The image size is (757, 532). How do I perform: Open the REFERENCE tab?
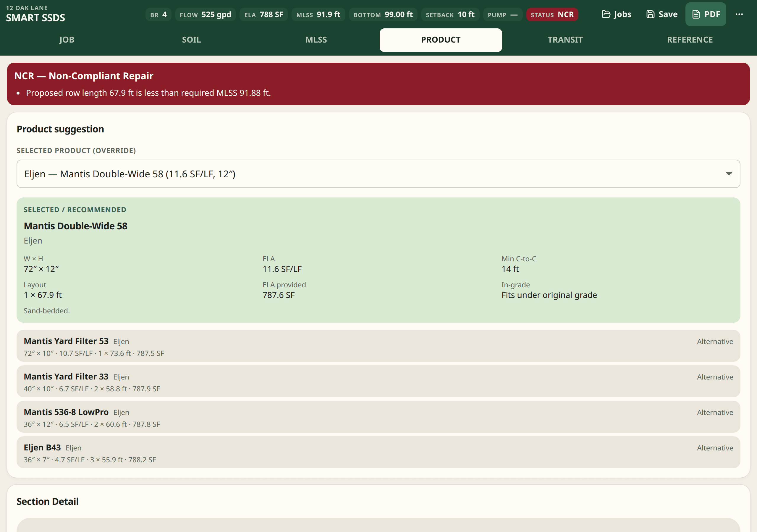(x=690, y=40)
